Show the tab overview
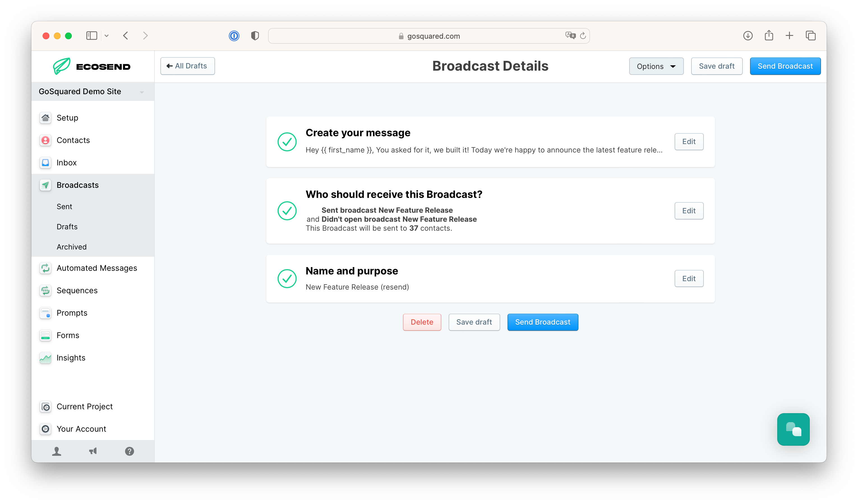The width and height of the screenshot is (858, 504). coord(811,36)
